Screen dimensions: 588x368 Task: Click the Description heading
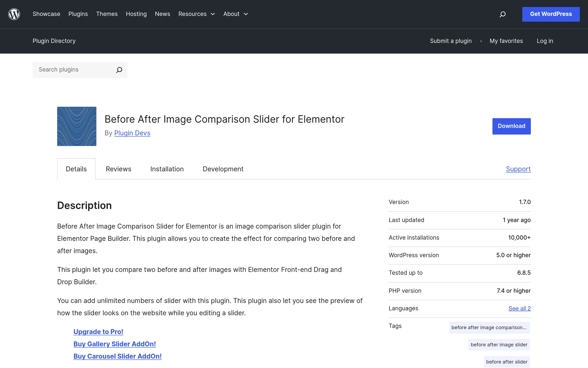coord(84,205)
